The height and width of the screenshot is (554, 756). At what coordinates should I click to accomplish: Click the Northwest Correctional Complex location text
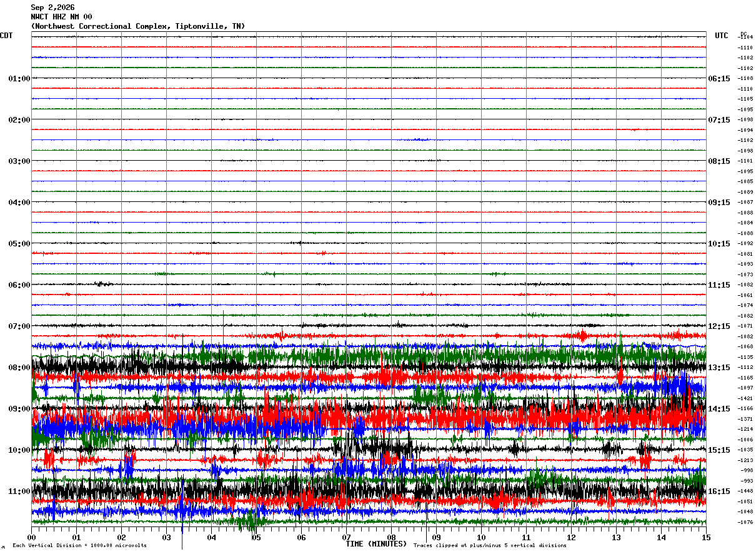coord(137,26)
